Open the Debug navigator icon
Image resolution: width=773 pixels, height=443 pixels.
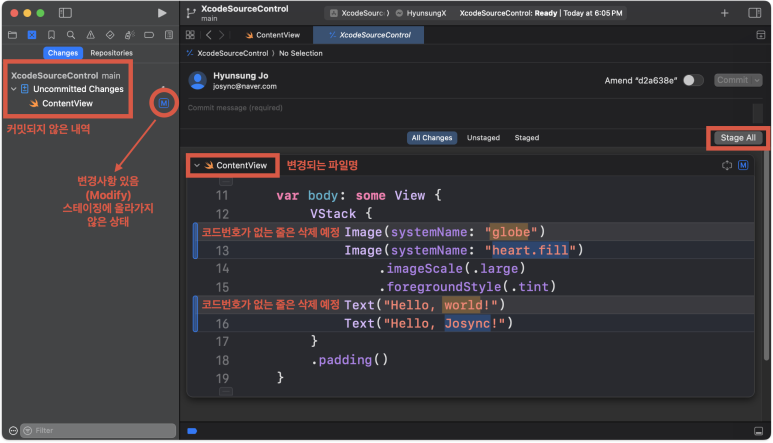point(130,35)
